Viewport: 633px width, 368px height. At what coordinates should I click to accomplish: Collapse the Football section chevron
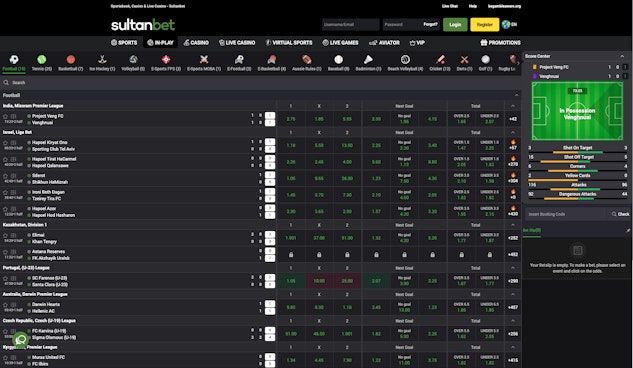pos(516,95)
